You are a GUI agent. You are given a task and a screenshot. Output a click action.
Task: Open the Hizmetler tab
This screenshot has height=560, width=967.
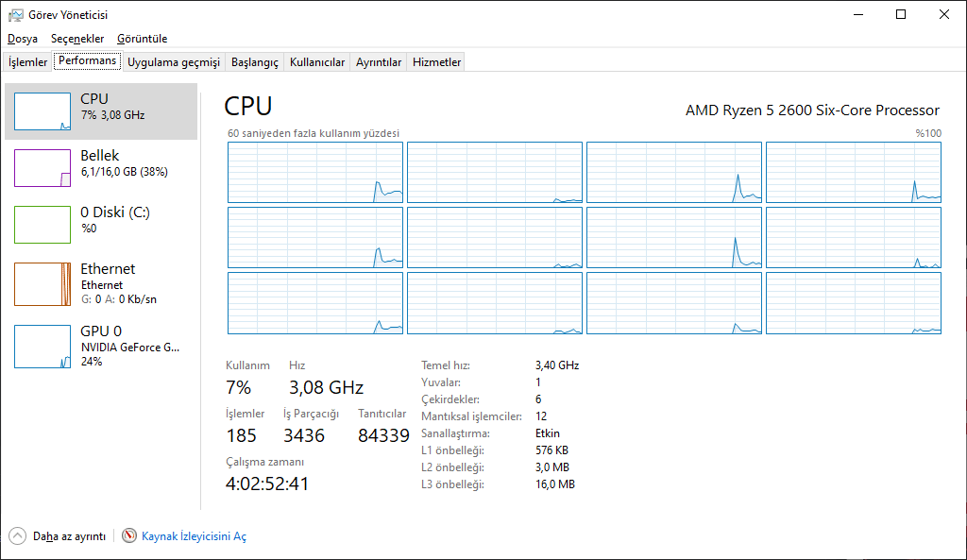click(436, 62)
